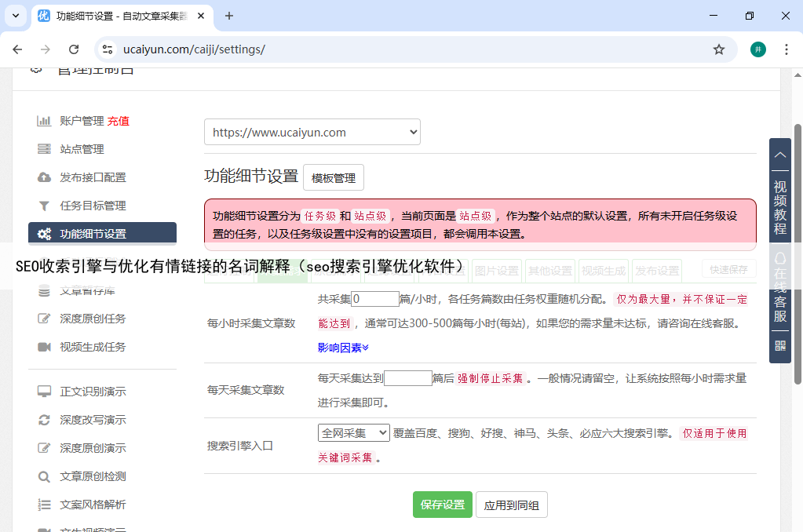This screenshot has width=803, height=532.
Task: Click the QR code icon on right sidebar
Action: click(x=779, y=345)
